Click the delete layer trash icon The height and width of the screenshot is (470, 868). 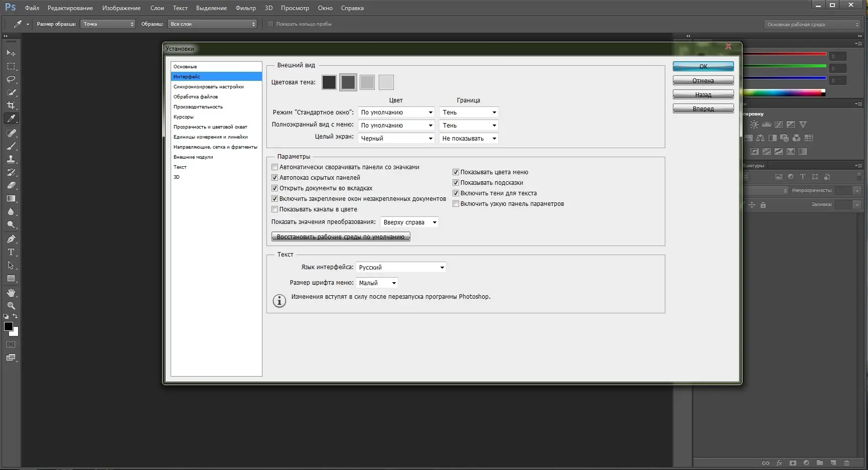[847, 463]
